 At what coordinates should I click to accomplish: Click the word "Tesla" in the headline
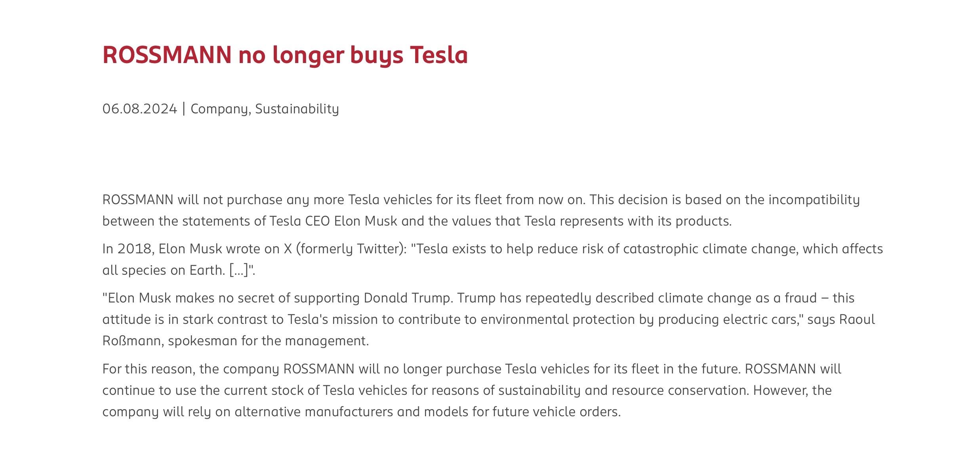[439, 55]
